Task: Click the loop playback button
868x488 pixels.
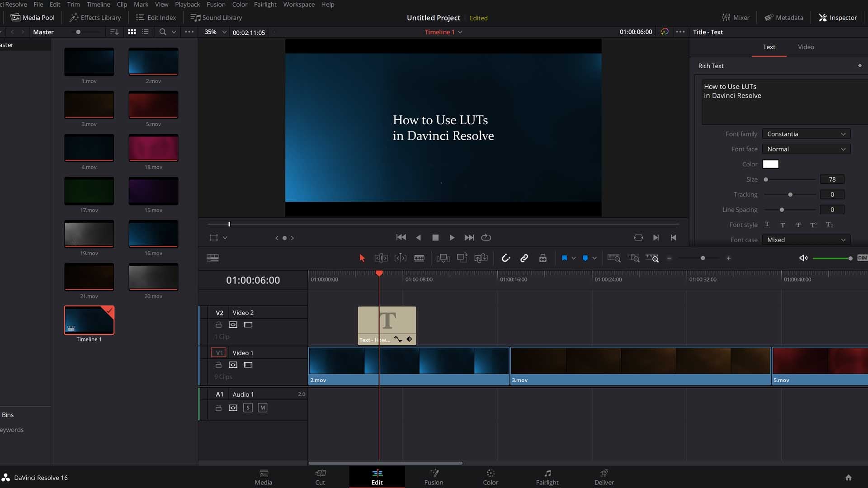Action: (486, 237)
